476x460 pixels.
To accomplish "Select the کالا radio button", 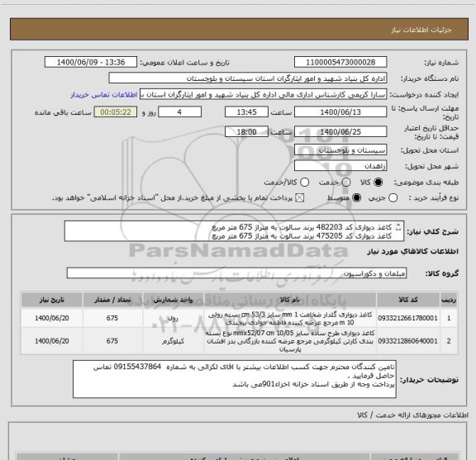I will click(x=378, y=183).
